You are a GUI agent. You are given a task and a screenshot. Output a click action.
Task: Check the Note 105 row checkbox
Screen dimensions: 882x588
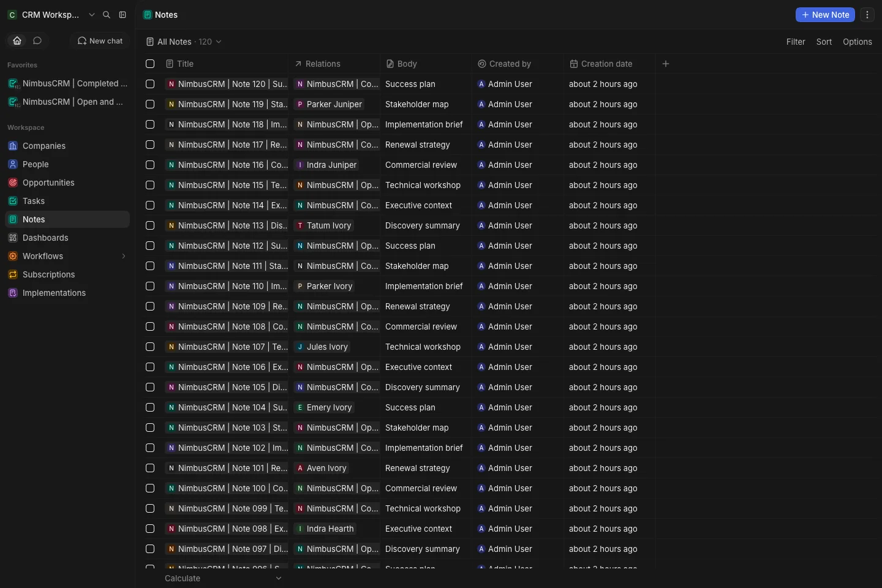click(150, 387)
